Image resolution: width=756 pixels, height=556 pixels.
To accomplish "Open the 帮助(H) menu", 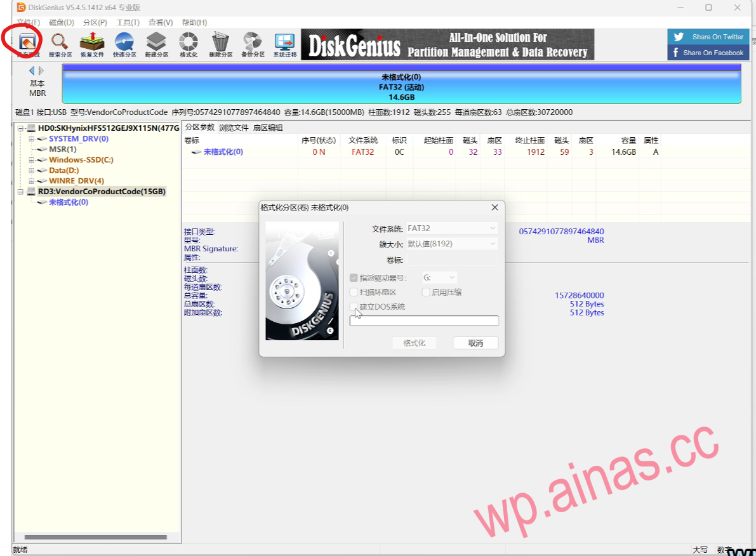I will tap(194, 23).
